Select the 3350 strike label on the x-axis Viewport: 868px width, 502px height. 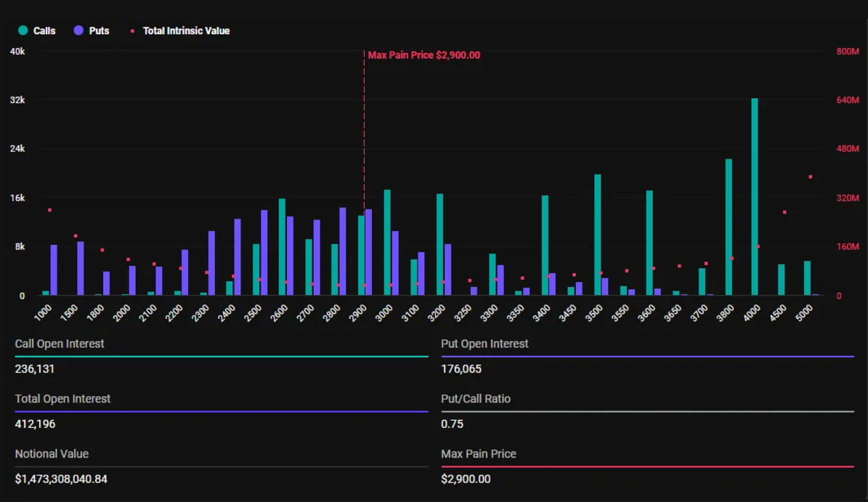pyautogui.click(x=515, y=312)
